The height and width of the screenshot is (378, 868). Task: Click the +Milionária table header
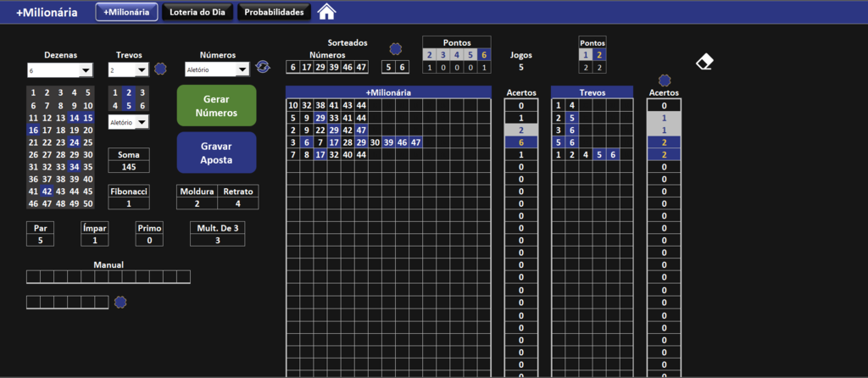(x=388, y=92)
